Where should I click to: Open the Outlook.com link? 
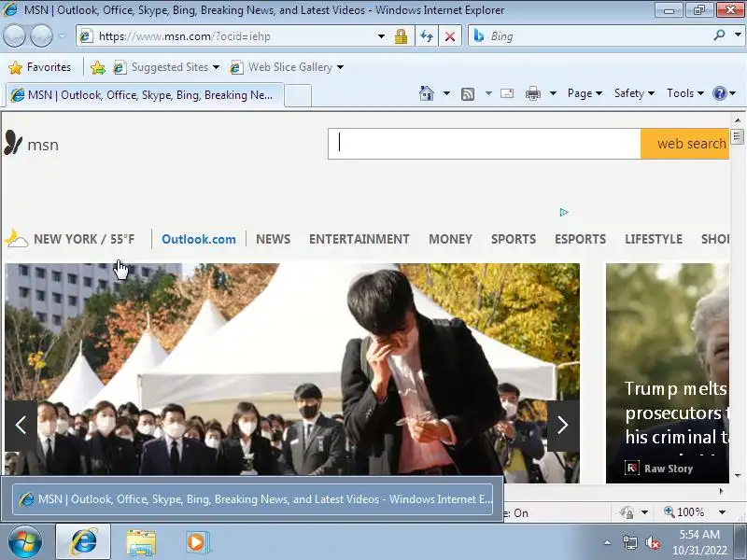click(199, 239)
